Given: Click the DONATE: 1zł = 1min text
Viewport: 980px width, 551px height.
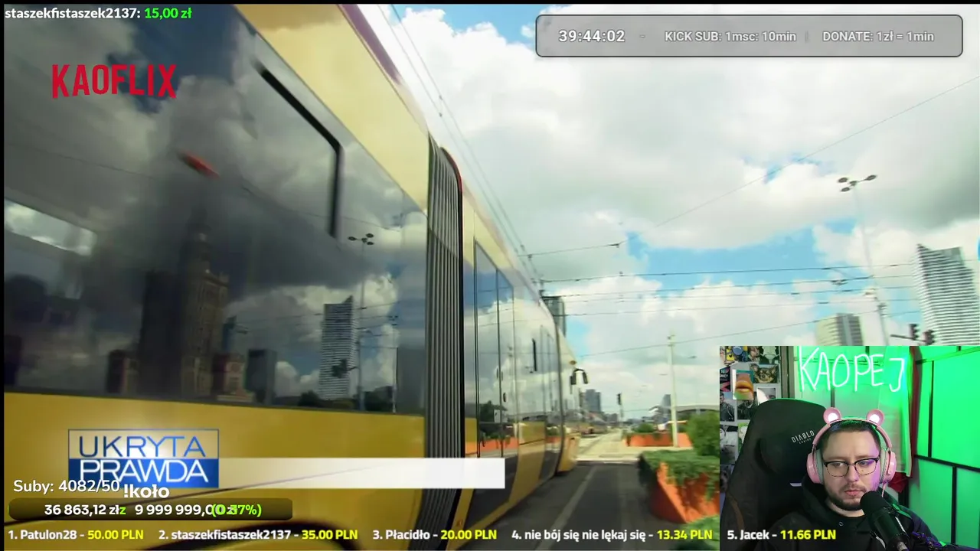Looking at the screenshot, I should [x=878, y=36].
